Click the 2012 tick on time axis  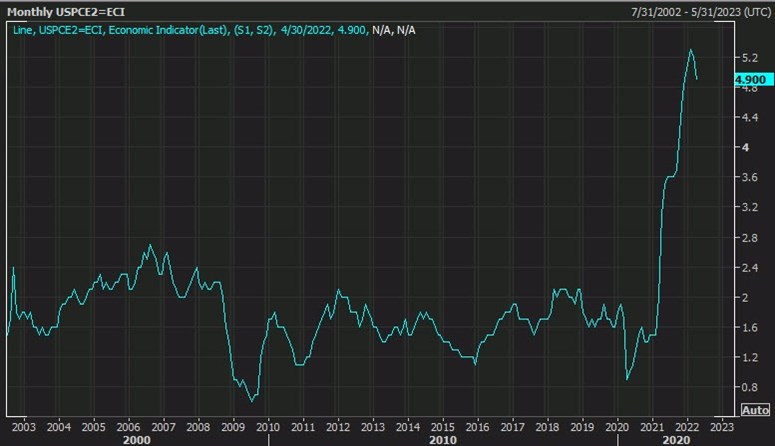tap(337, 425)
